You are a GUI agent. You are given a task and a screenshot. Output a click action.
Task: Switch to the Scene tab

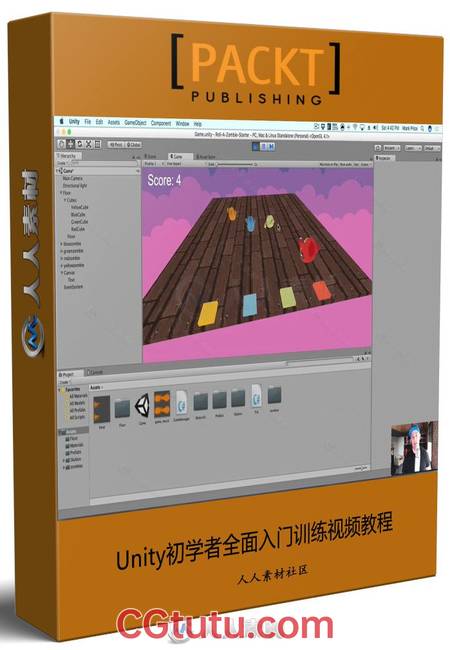tap(151, 156)
